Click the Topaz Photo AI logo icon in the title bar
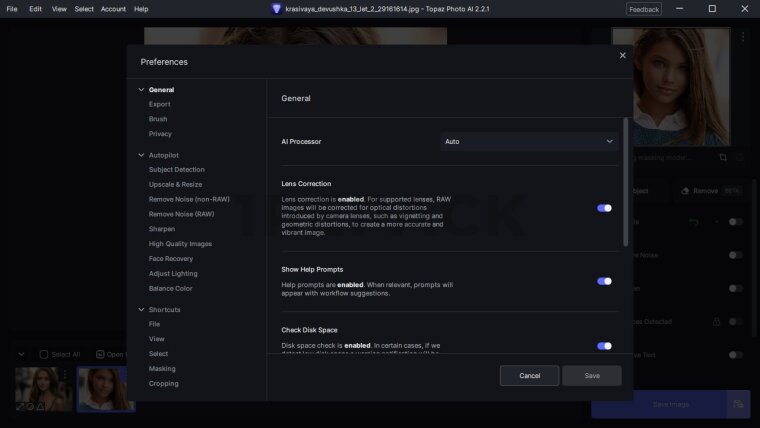 [x=277, y=9]
